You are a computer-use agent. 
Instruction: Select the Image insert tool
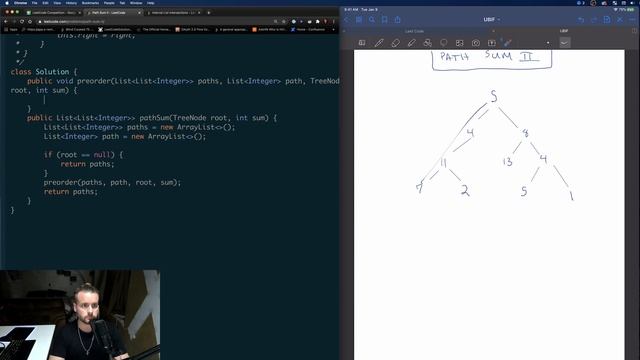(x=460, y=42)
